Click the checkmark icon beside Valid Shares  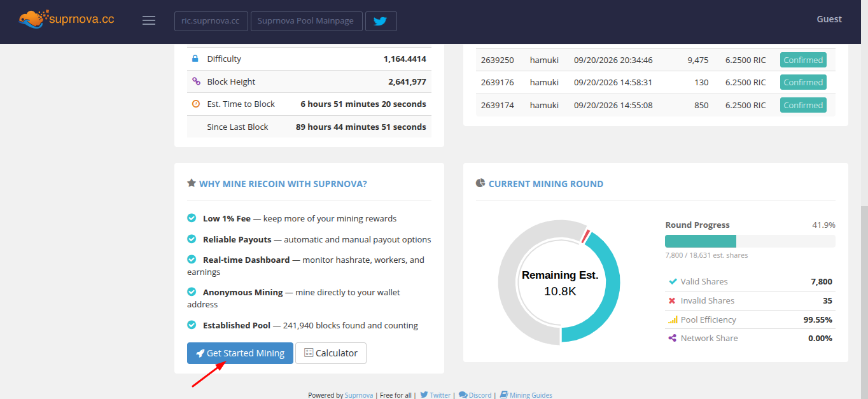pyautogui.click(x=673, y=281)
